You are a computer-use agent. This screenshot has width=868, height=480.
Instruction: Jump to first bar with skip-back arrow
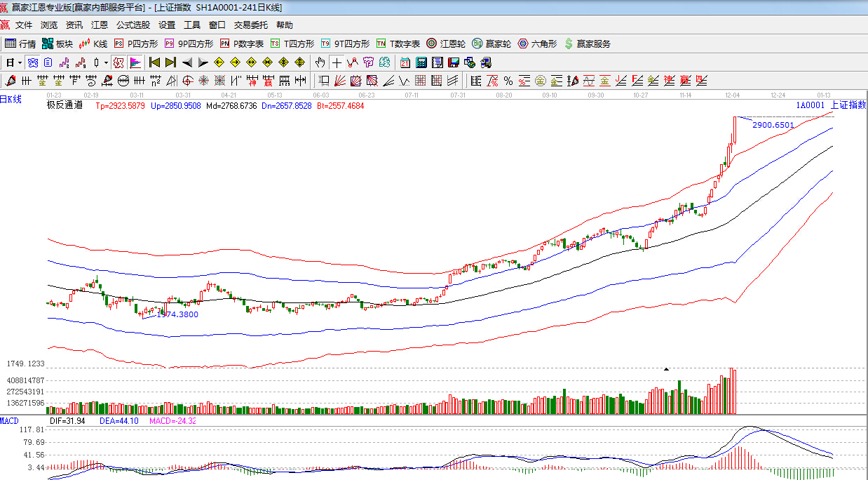pyautogui.click(x=154, y=62)
